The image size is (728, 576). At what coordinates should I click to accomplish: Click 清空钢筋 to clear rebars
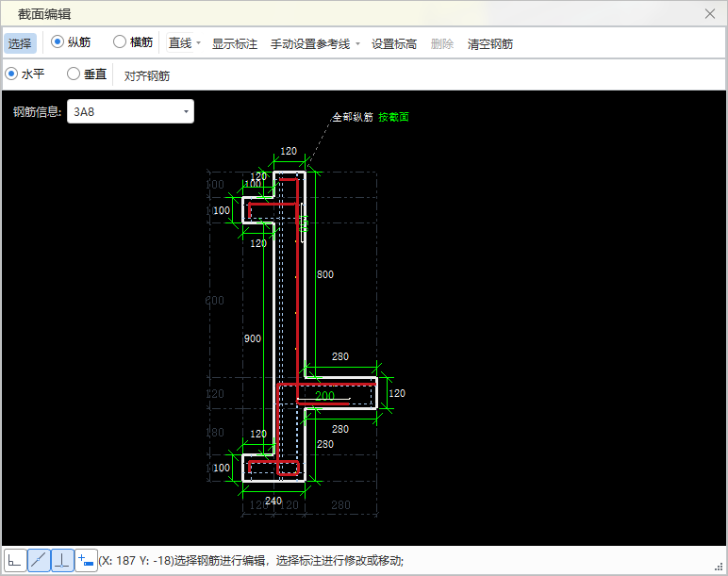tap(489, 43)
